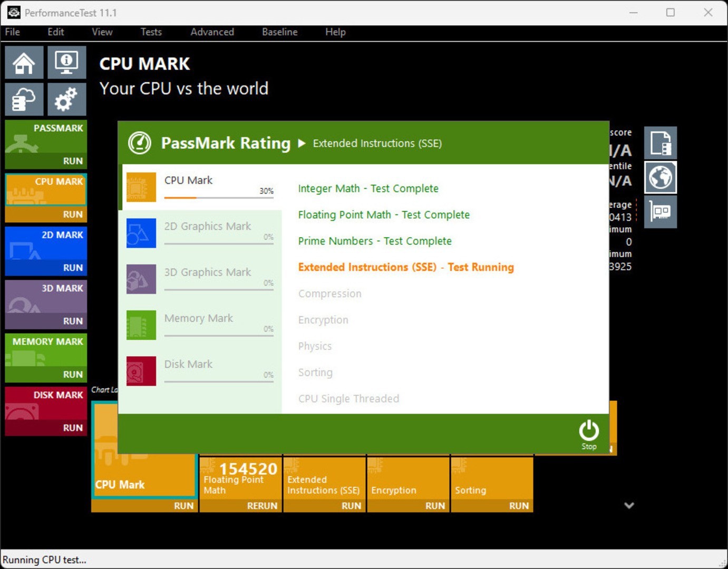Click the "Your CPU vs the world" subtitle
This screenshot has height=569, width=728.
pyautogui.click(x=184, y=89)
